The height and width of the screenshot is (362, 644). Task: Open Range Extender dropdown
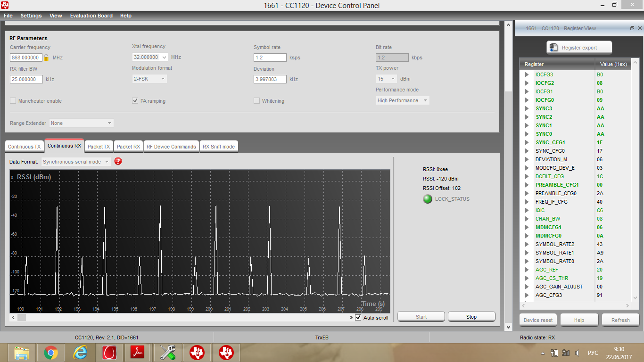coord(109,123)
